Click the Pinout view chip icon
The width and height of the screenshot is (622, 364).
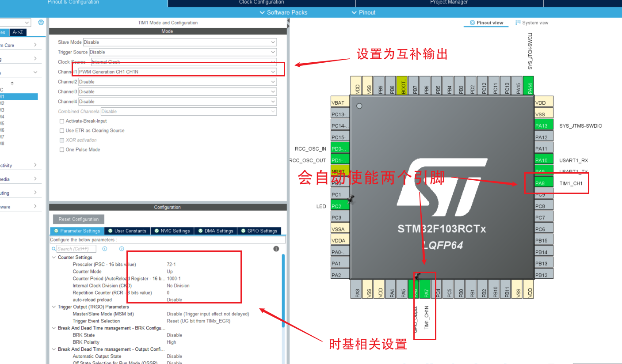[472, 23]
